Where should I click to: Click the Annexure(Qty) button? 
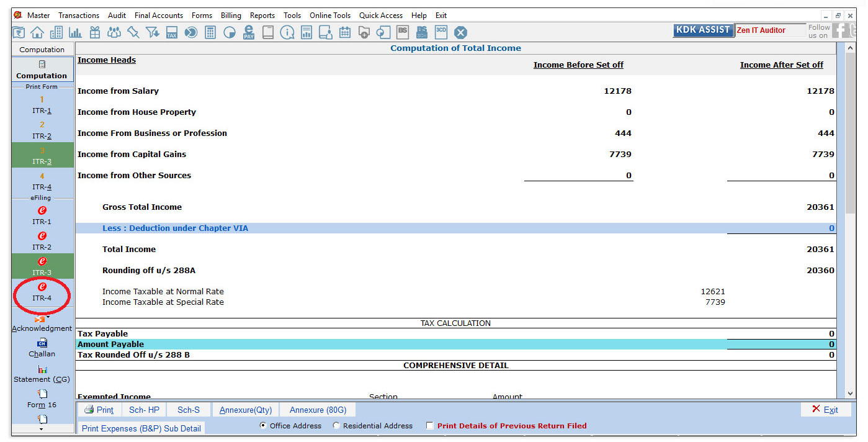[x=246, y=410]
